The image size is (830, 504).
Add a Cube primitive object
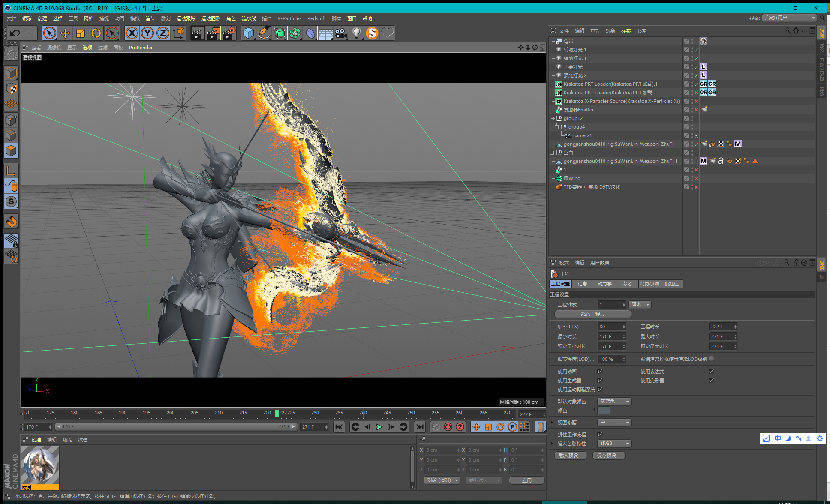(x=248, y=33)
